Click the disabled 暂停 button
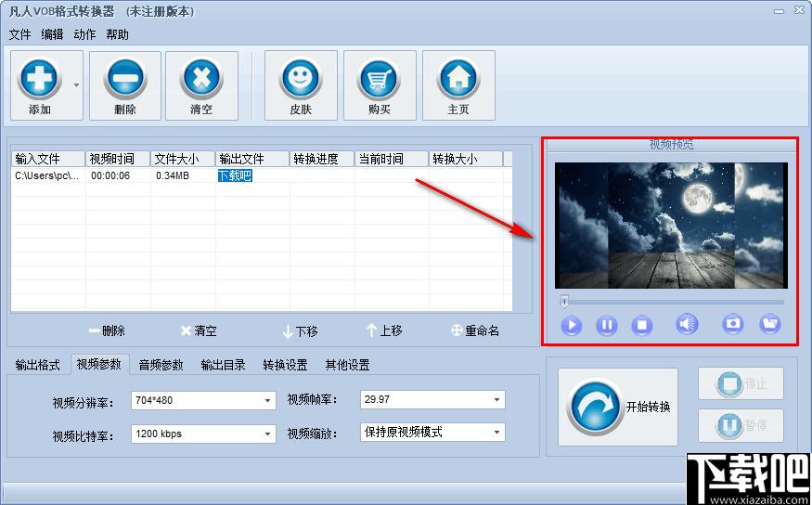The height and width of the screenshot is (505, 812). click(x=741, y=426)
